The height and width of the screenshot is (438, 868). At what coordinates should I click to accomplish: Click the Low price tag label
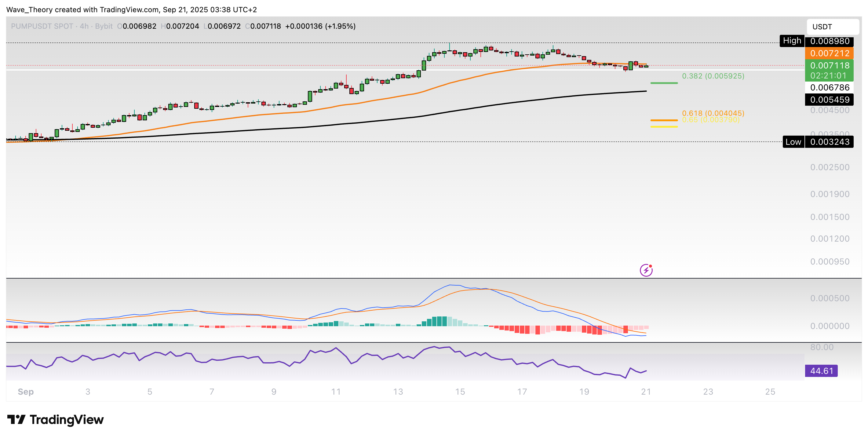click(793, 142)
